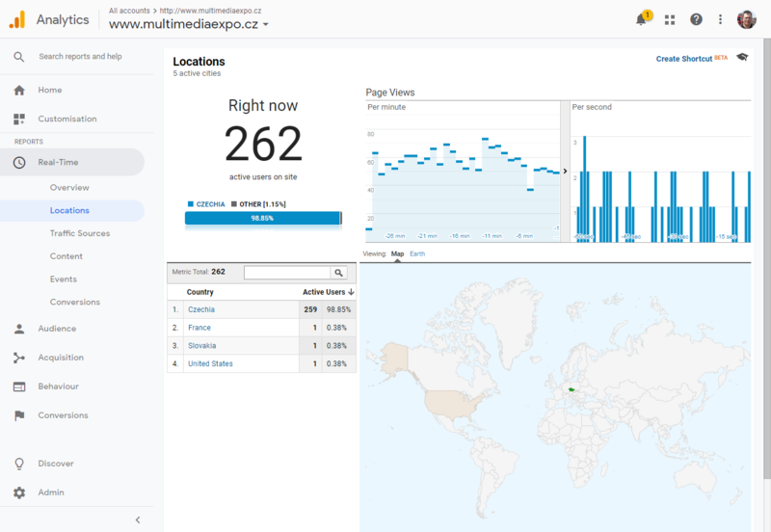Click the Acquisition arrows icon

(19, 358)
